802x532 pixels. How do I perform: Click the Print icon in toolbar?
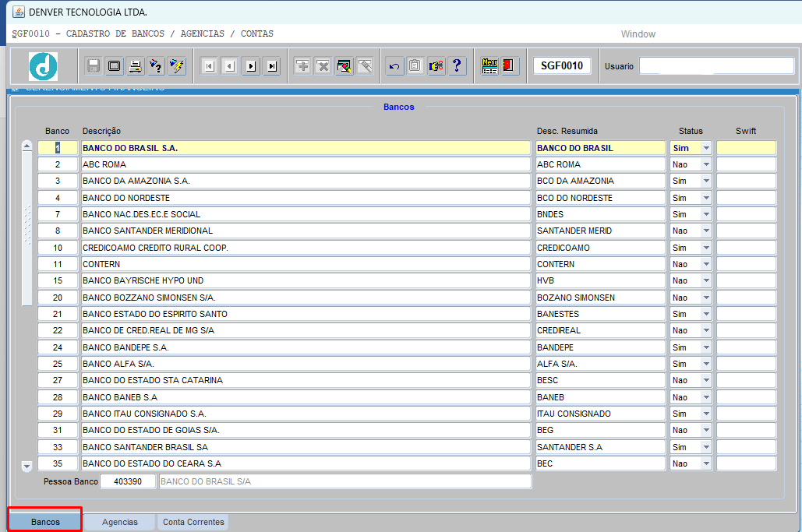pyautogui.click(x=135, y=66)
